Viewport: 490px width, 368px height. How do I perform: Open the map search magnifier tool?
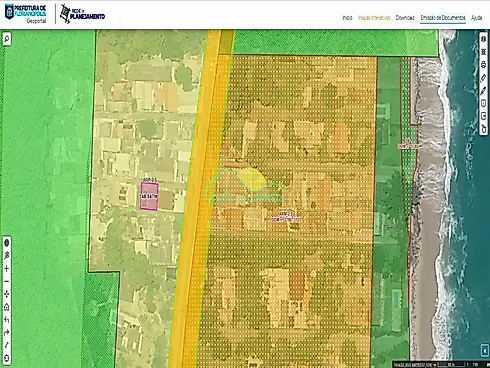(7, 39)
